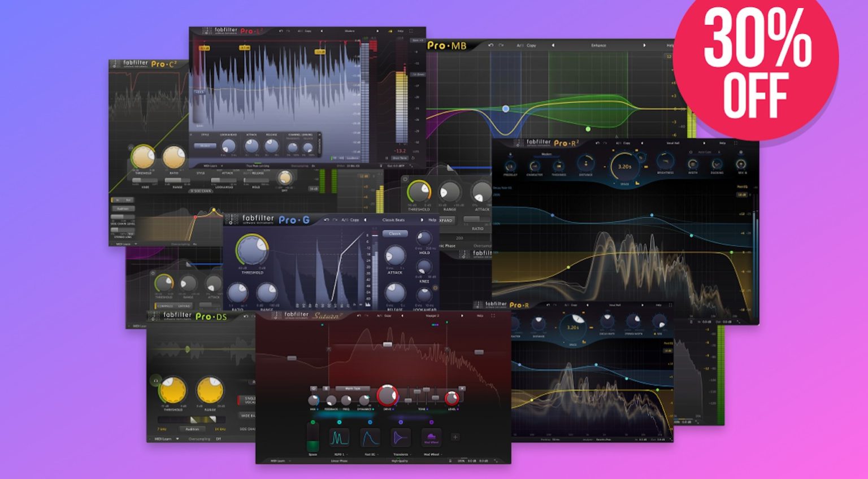Screen dimensions: 868x479
Task: Open Help menu in Pro-G
Action: pos(432,220)
